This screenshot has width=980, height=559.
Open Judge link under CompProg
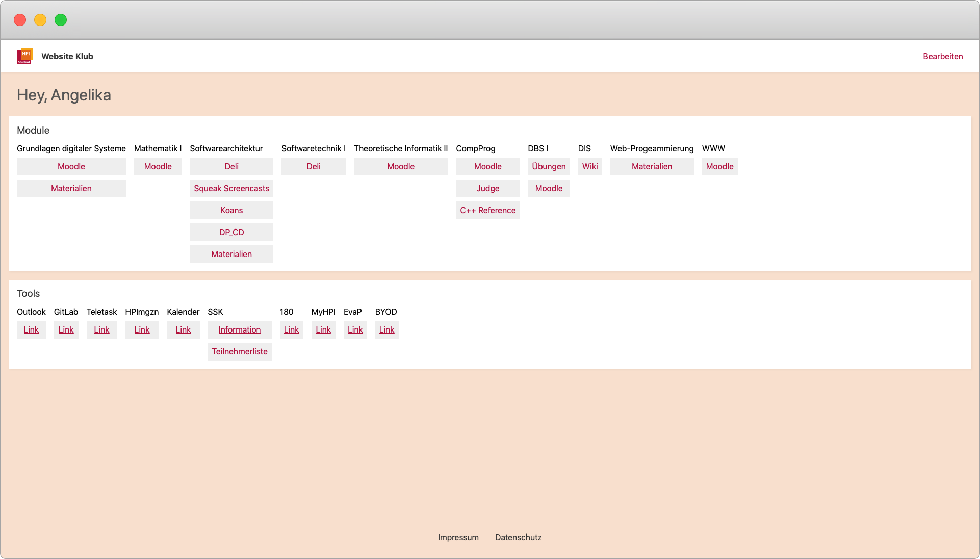[x=487, y=188]
